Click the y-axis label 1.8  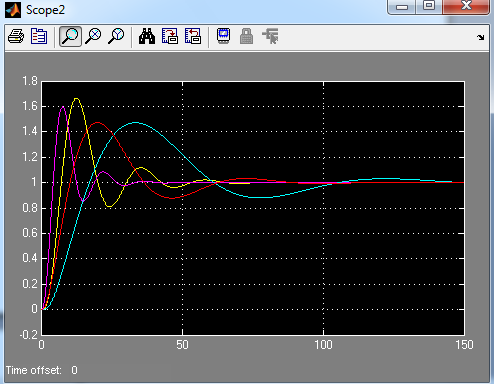(x=30, y=81)
